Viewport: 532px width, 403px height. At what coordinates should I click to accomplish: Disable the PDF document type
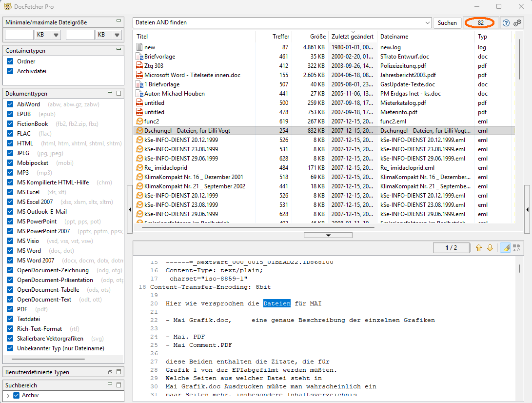pyautogui.click(x=11, y=309)
